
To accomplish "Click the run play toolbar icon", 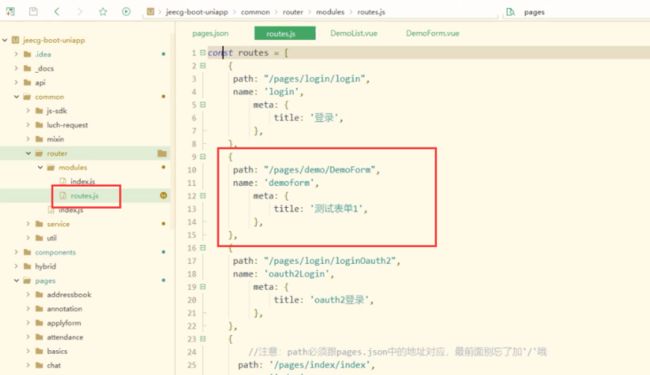I will [x=126, y=12].
